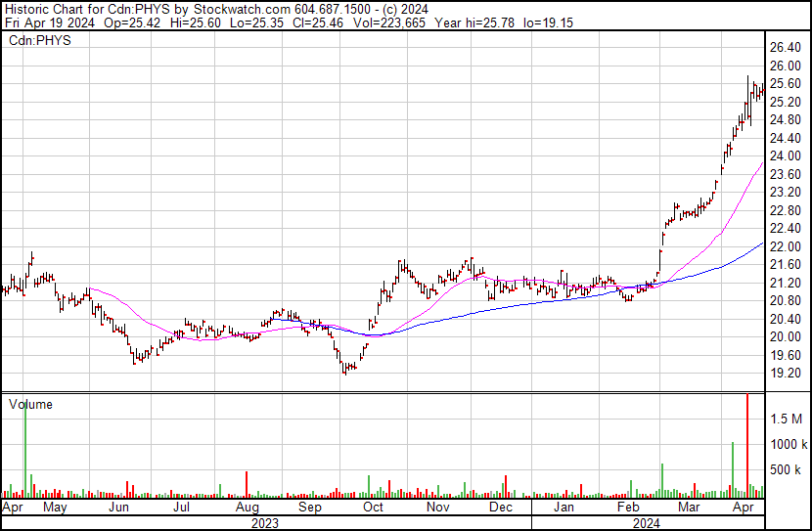Click the 19.20 price axis label
Viewport: 812px width, 531px height.
(788, 374)
